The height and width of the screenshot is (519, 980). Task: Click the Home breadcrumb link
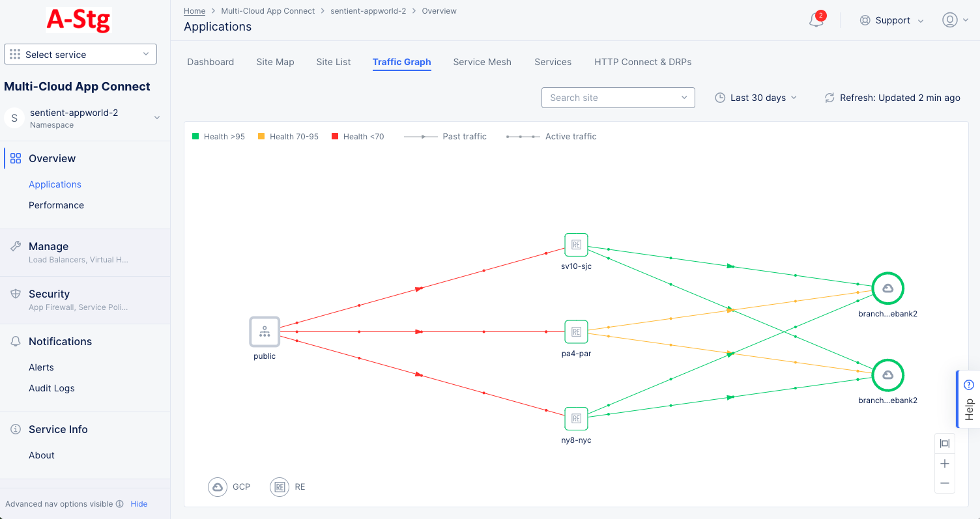click(194, 10)
